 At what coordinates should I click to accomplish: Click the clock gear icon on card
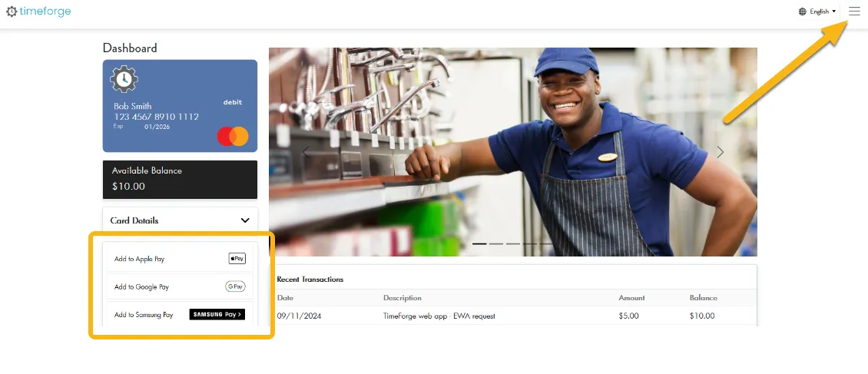coord(124,79)
